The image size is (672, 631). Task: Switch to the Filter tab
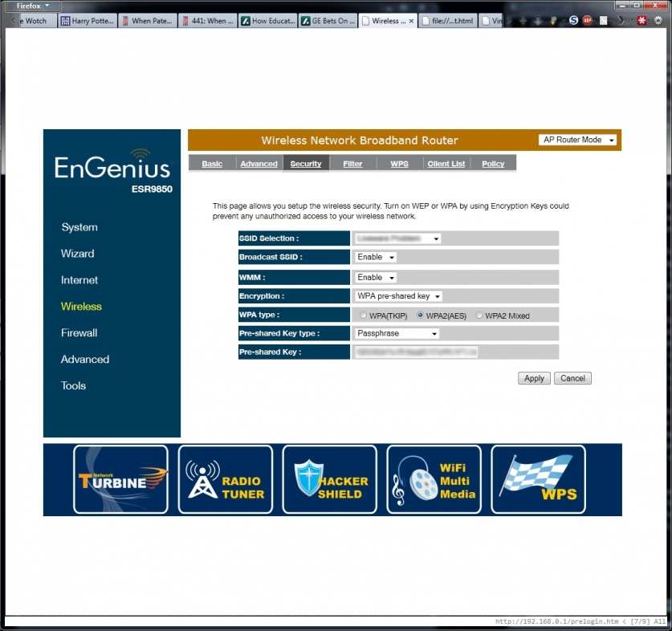(x=352, y=164)
